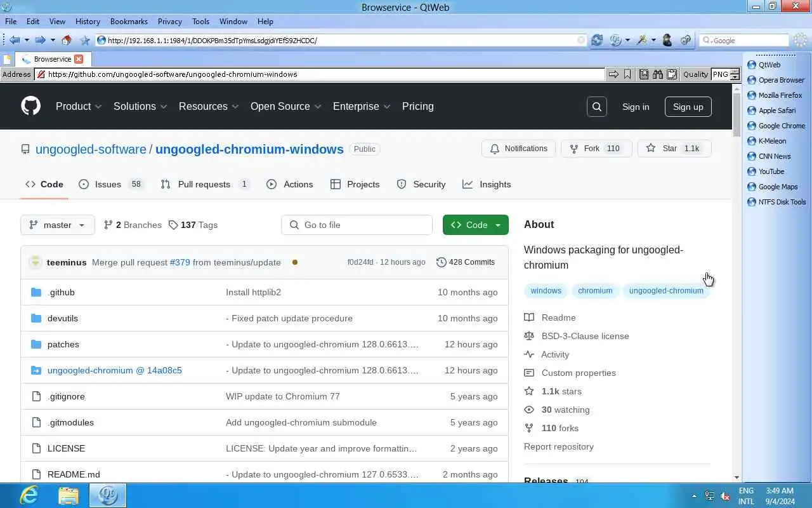This screenshot has height=508, width=812.
Task: Click the magic wand tool icon
Action: 642,40
